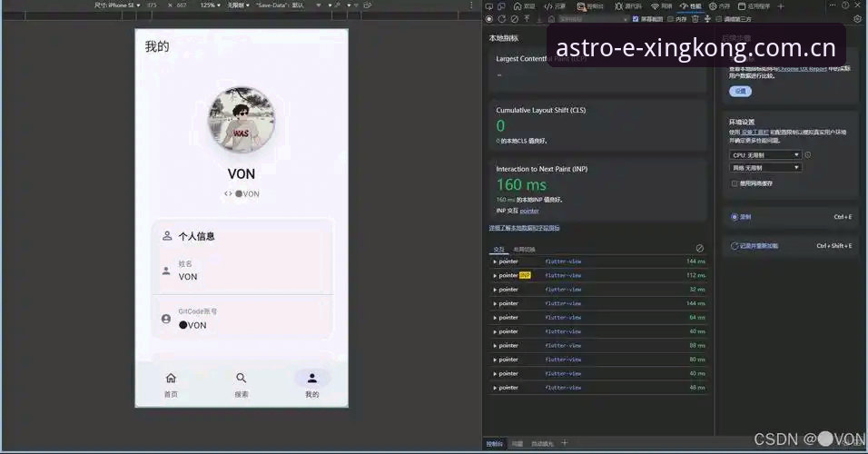Check the disable network cache checkbox
868x454 pixels.
(x=735, y=183)
